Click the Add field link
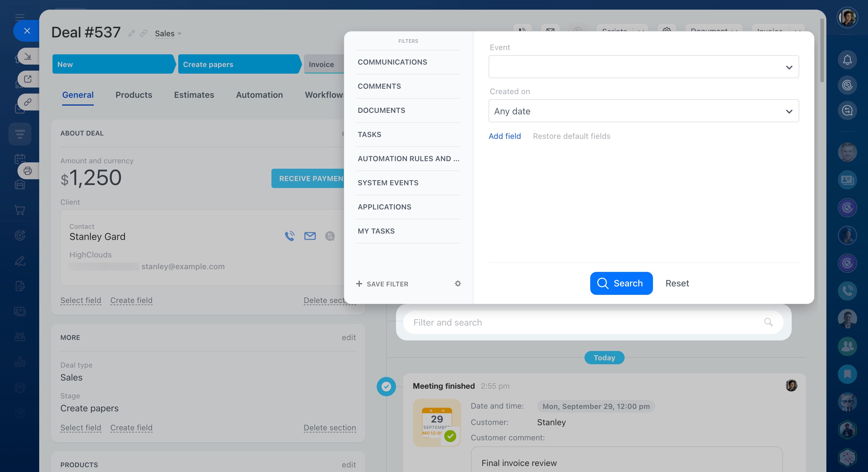Screen dimensions: 868x472 (x=505, y=136)
